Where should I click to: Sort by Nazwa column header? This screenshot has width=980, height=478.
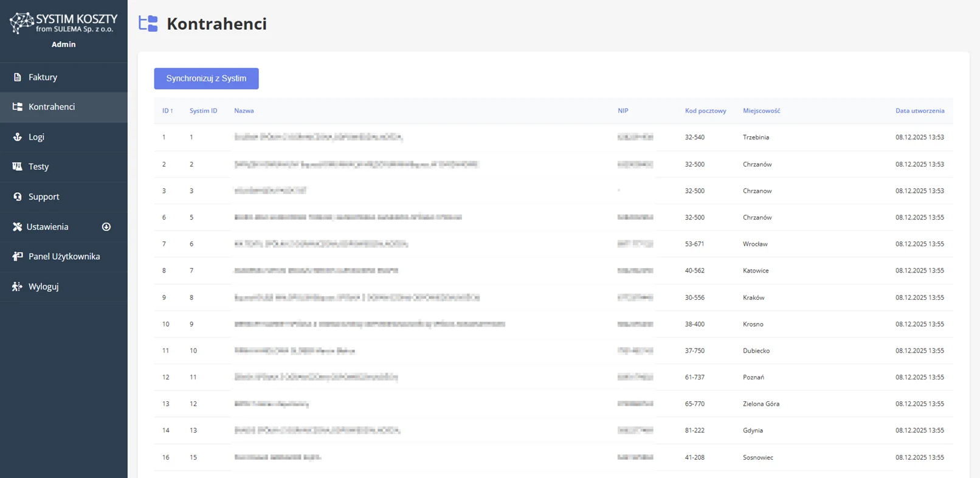244,111
